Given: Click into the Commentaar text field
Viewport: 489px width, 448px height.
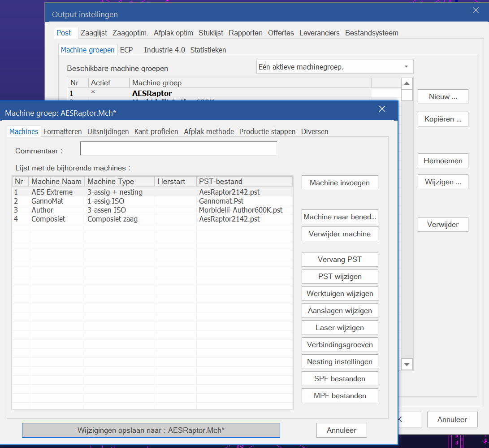Looking at the screenshot, I should [178, 149].
